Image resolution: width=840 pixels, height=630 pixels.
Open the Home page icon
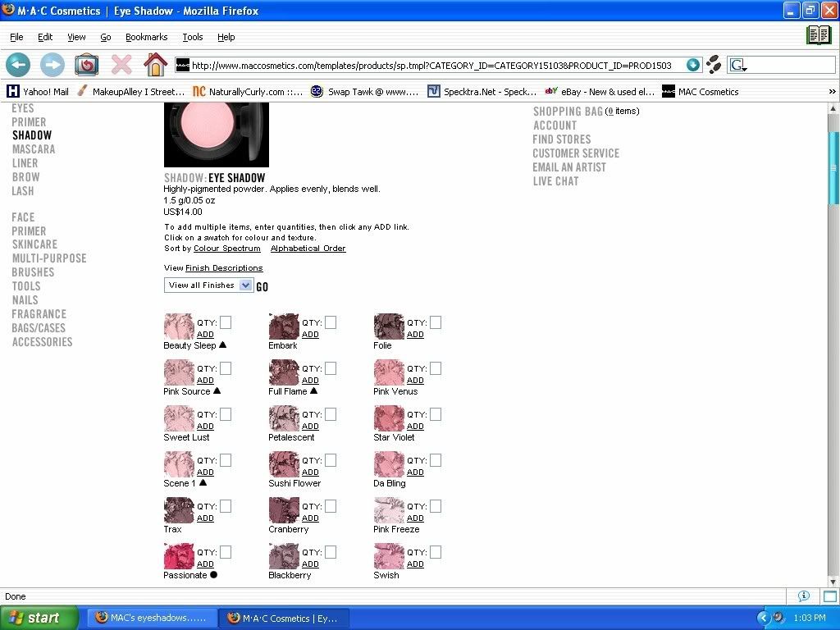(x=155, y=64)
